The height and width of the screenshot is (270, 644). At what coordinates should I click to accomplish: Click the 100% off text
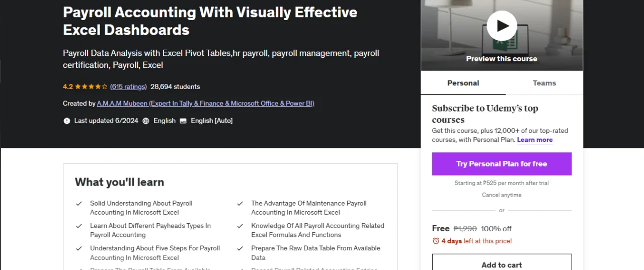pyautogui.click(x=496, y=228)
